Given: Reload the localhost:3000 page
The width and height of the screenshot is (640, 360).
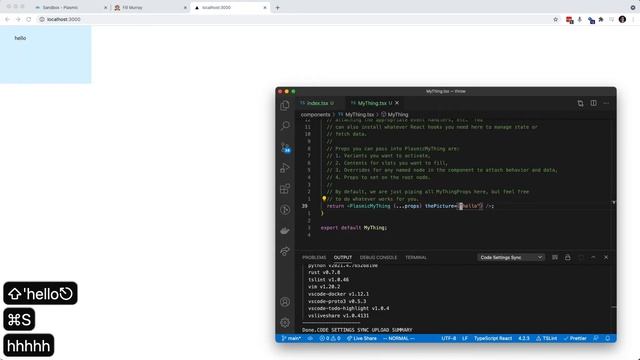Looking at the screenshot, I should pos(29,19).
